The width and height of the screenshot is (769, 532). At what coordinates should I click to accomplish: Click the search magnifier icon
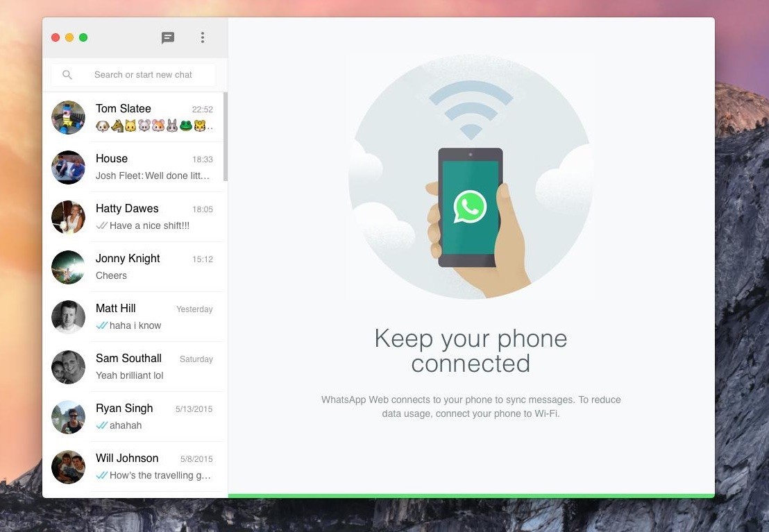(67, 74)
